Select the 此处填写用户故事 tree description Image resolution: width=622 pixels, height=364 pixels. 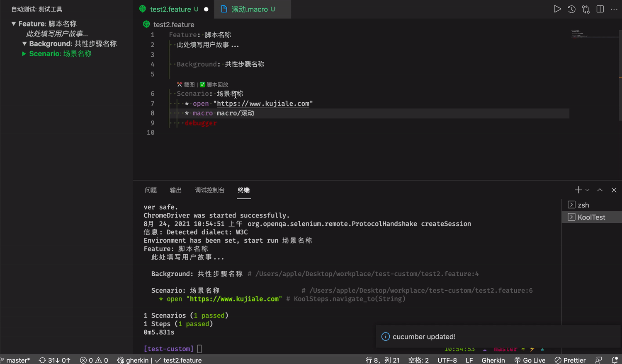point(57,34)
